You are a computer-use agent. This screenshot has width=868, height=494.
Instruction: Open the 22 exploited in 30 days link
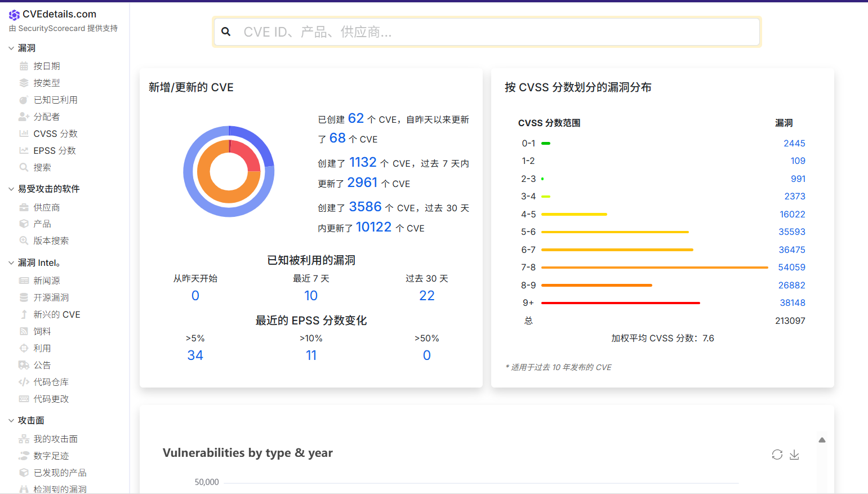(426, 296)
